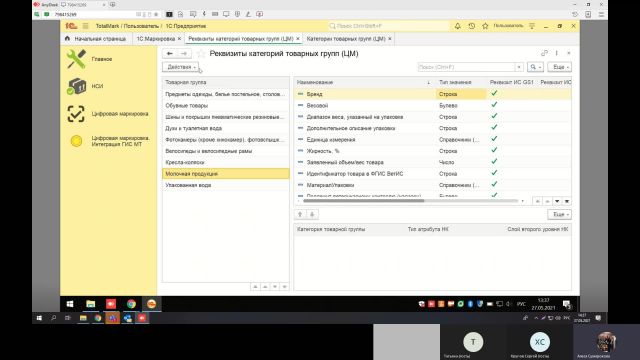
Task: Move attribute down with down arrow button
Action: click(312, 214)
